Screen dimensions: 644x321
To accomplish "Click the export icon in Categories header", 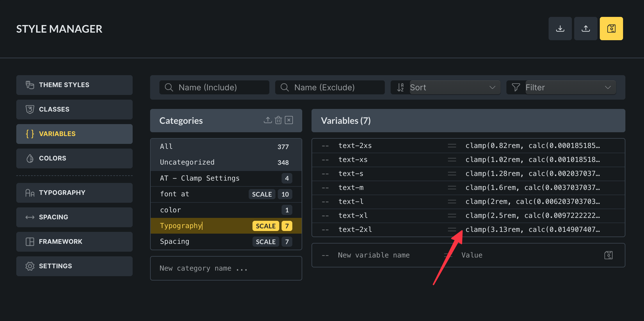I will [268, 120].
